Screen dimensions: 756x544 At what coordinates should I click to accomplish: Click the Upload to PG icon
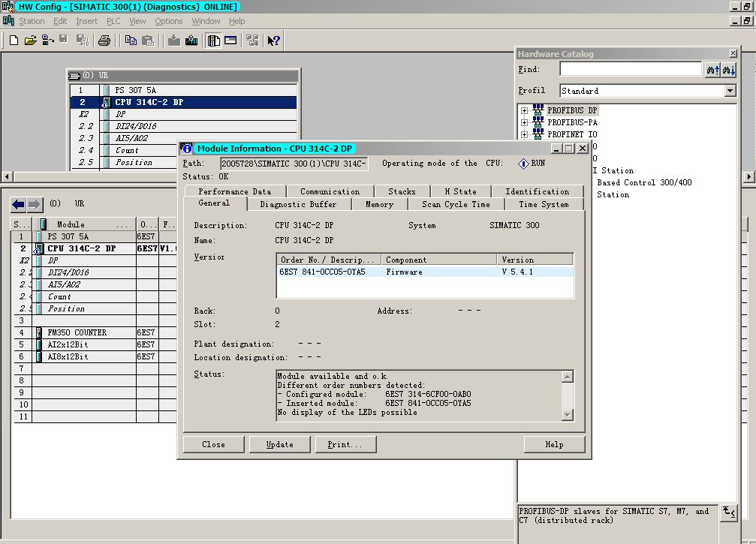(x=191, y=41)
